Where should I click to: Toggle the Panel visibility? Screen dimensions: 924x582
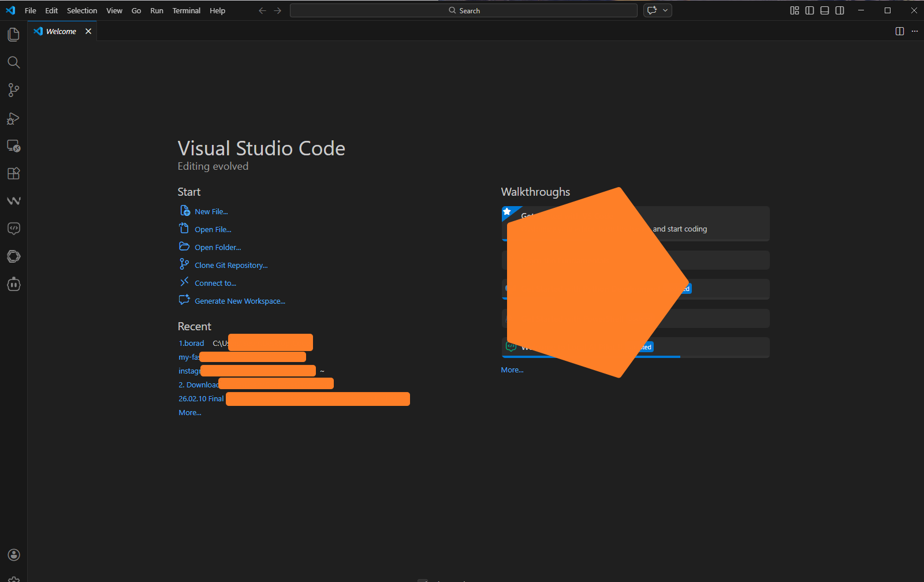point(825,10)
